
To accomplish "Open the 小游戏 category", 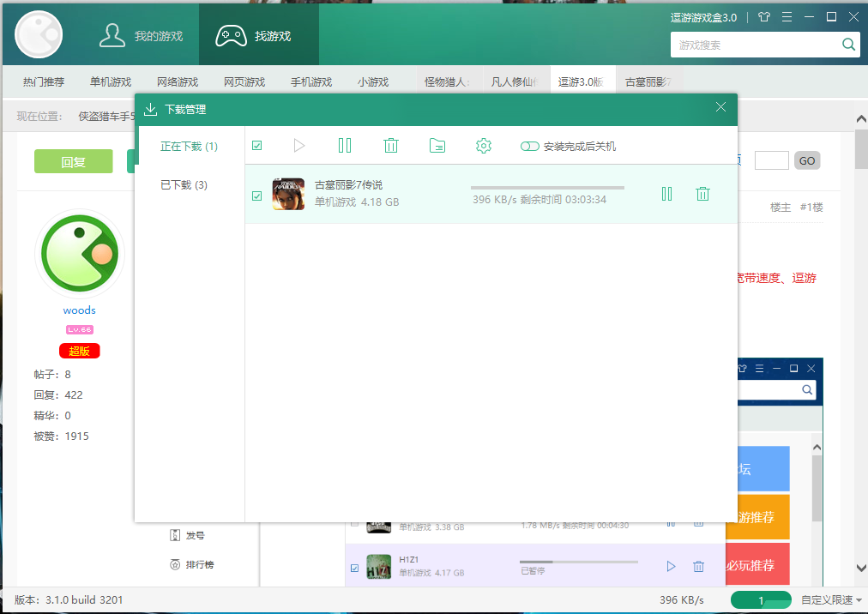I will 373,82.
